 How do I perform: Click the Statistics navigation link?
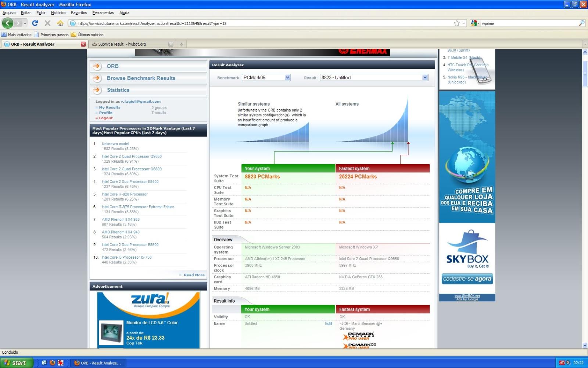tap(118, 90)
